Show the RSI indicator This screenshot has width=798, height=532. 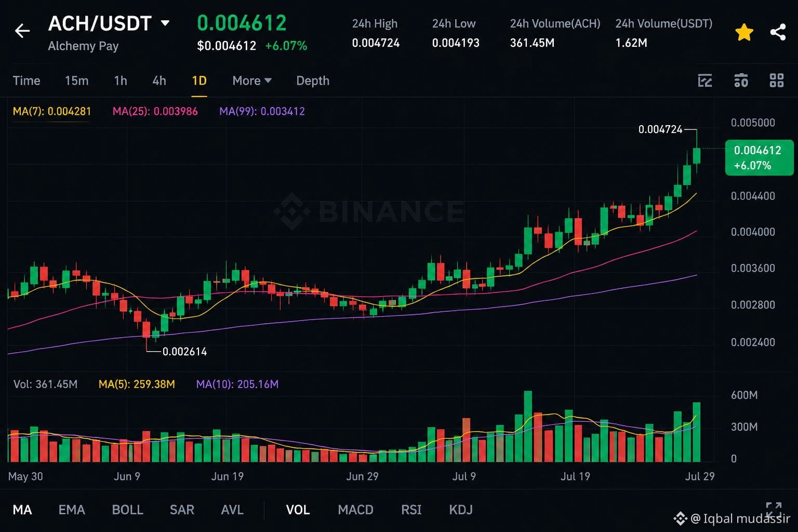point(411,510)
